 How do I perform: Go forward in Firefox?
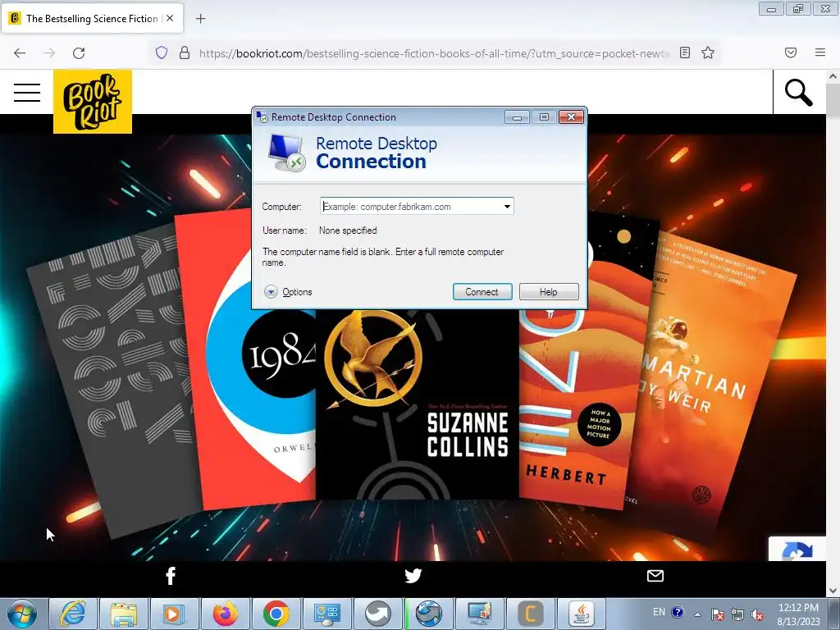pyautogui.click(x=49, y=52)
